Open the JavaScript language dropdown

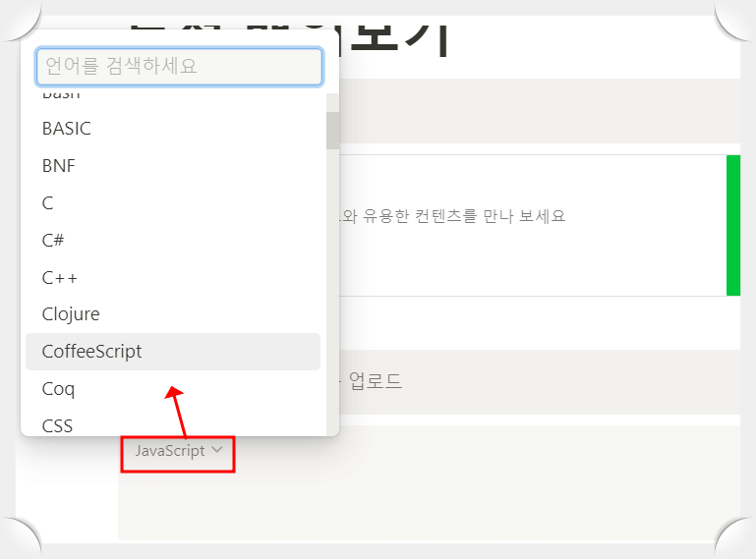coord(178,451)
